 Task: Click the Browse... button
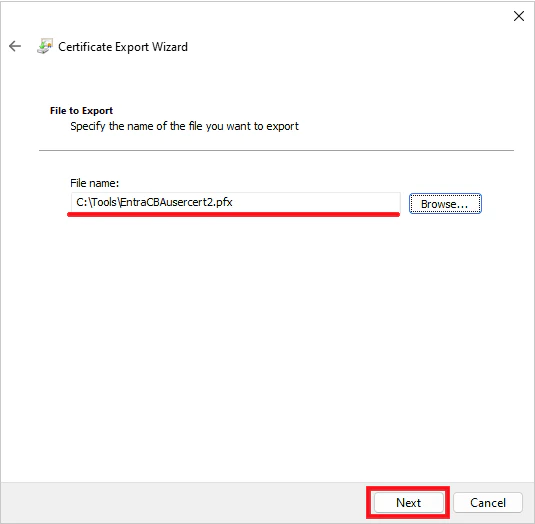[x=445, y=204]
